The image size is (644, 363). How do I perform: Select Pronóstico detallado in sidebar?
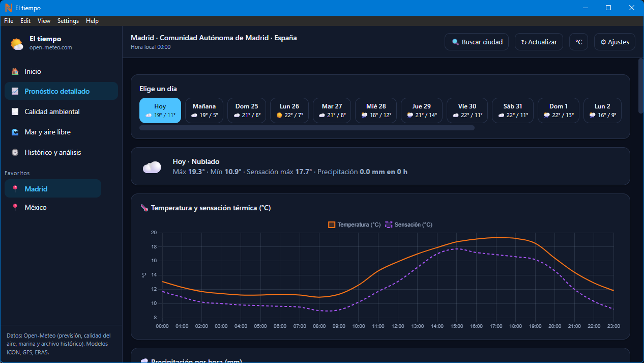[x=61, y=91]
